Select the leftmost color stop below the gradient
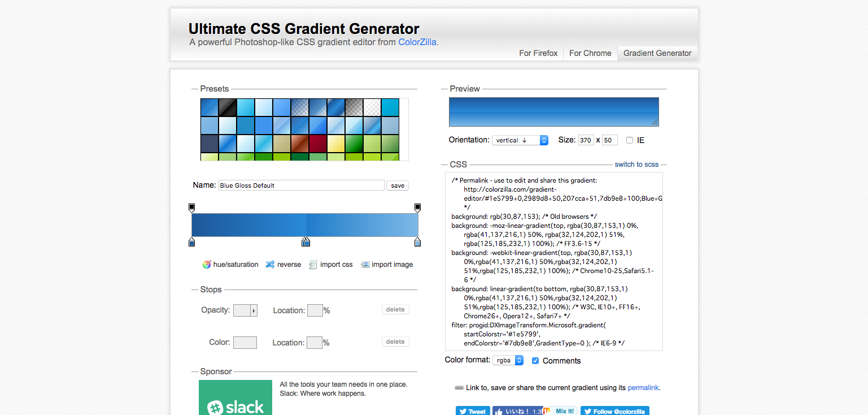Viewport: 868px width, 415px height. point(191,242)
